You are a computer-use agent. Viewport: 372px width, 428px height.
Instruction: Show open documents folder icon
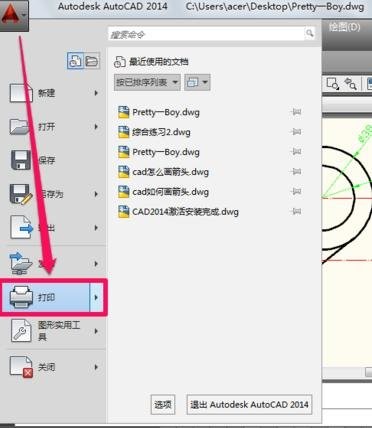[x=92, y=61]
